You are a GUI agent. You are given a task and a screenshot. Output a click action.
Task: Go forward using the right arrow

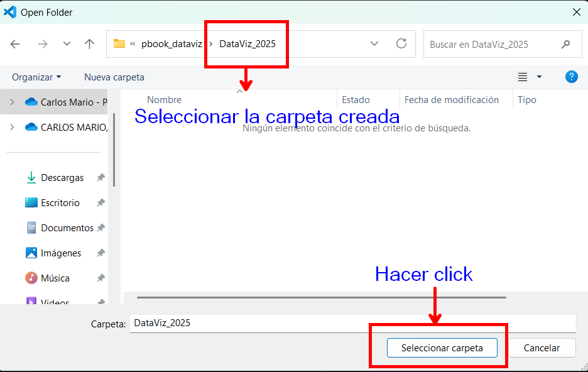point(43,44)
